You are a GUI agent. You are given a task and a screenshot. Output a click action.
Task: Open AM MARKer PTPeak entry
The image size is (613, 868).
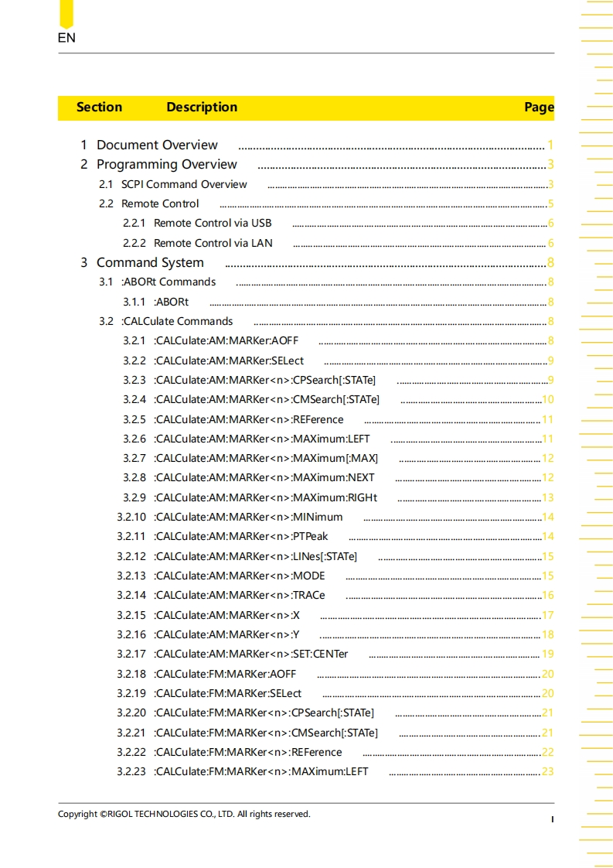[x=240, y=536]
